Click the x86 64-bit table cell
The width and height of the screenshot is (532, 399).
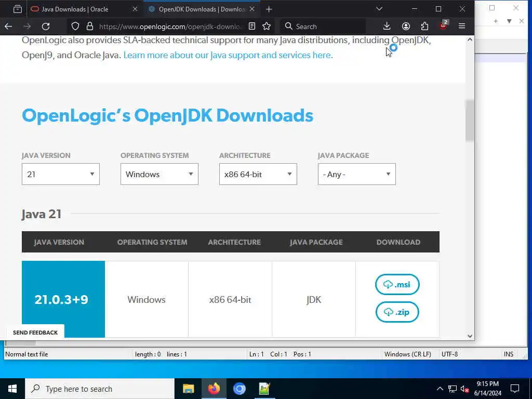[x=230, y=299]
